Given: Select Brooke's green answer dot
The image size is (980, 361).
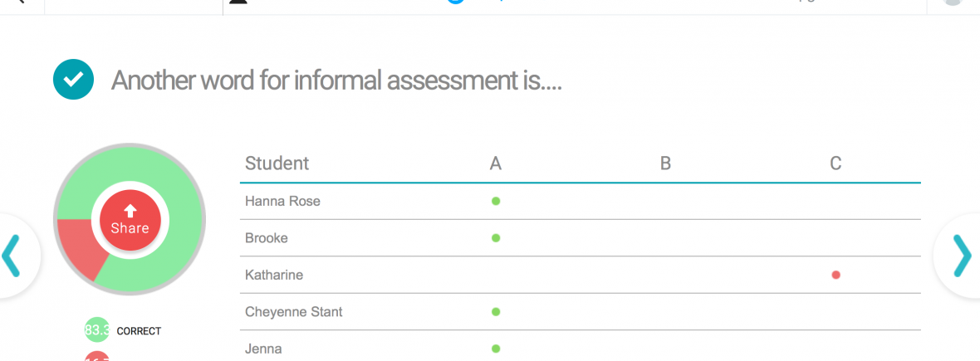Looking at the screenshot, I should pos(496,238).
